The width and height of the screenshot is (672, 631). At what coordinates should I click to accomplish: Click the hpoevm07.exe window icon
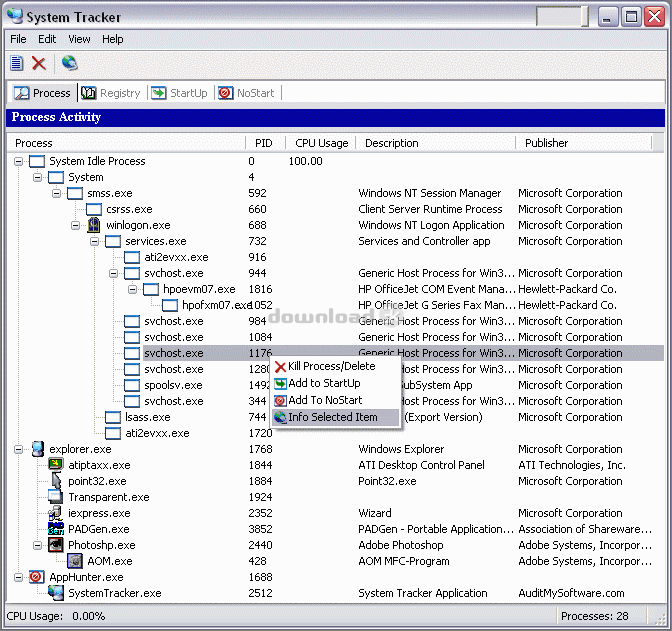pyautogui.click(x=151, y=289)
